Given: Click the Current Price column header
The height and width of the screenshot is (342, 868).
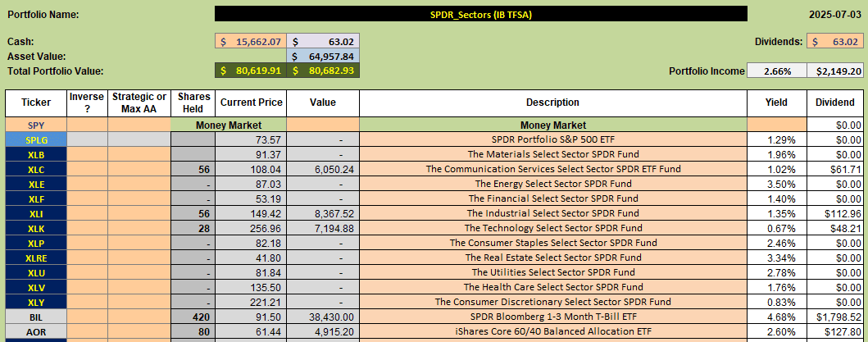Looking at the screenshot, I should click(x=251, y=103).
